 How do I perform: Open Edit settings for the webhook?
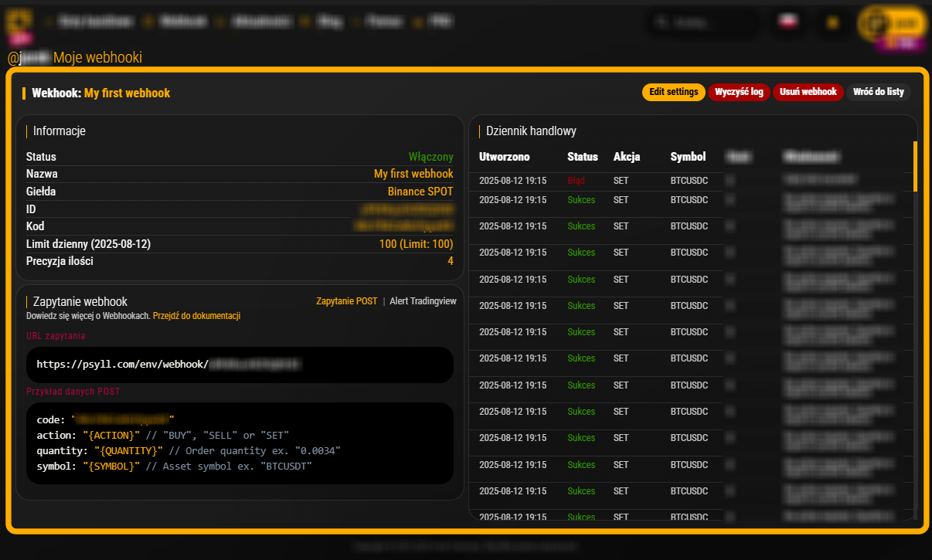tap(674, 92)
